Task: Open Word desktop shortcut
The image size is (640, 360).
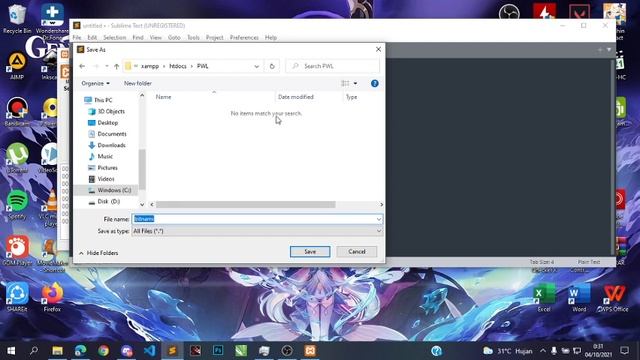Action: 579,298
